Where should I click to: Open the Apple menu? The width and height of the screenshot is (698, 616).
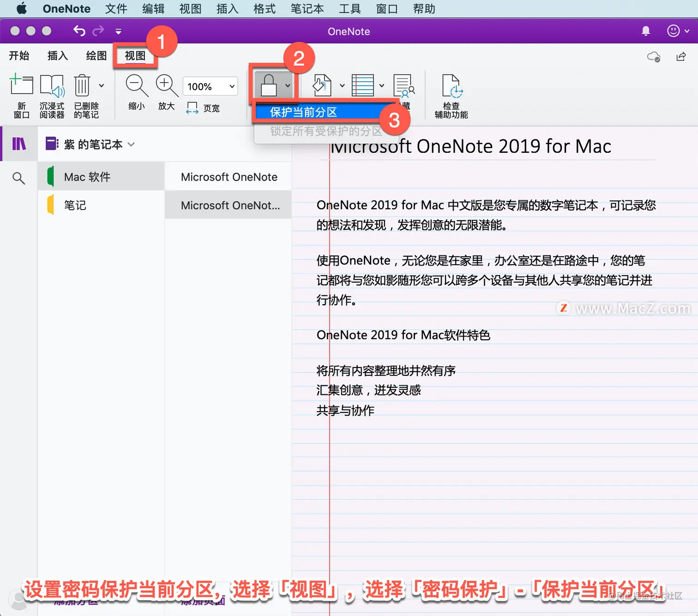[x=22, y=8]
